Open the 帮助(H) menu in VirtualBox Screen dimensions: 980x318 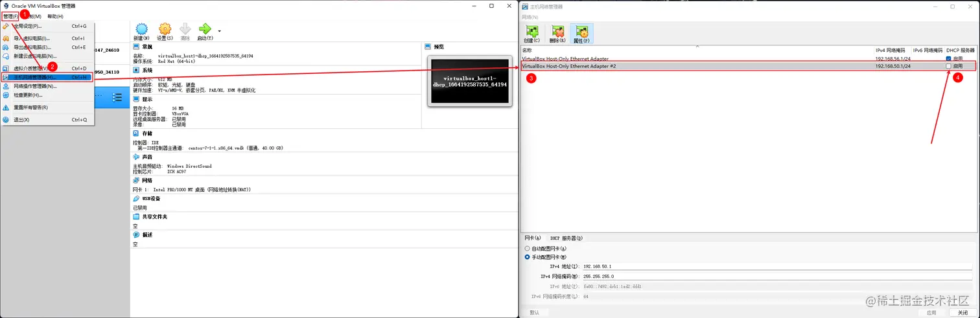click(x=55, y=16)
